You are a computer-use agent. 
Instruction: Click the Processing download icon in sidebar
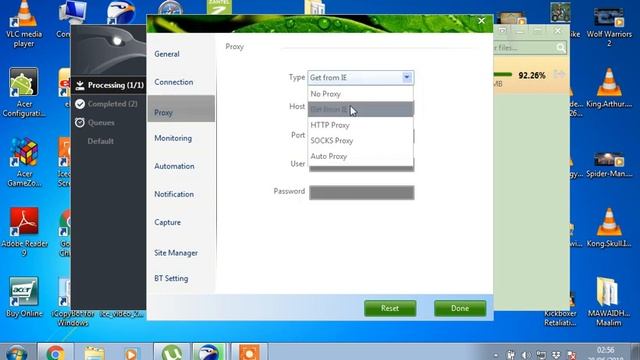tap(80, 85)
